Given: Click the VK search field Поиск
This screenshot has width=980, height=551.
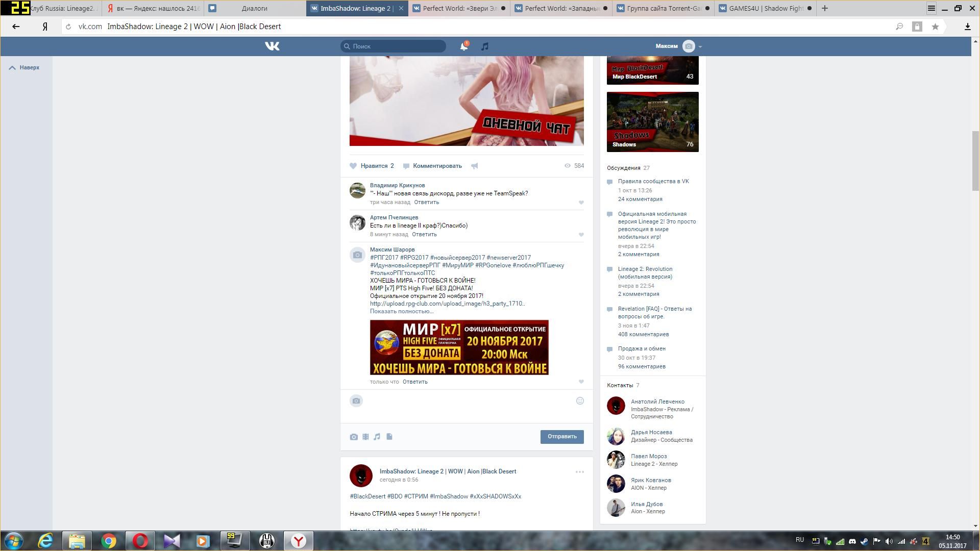Looking at the screenshot, I should (393, 46).
